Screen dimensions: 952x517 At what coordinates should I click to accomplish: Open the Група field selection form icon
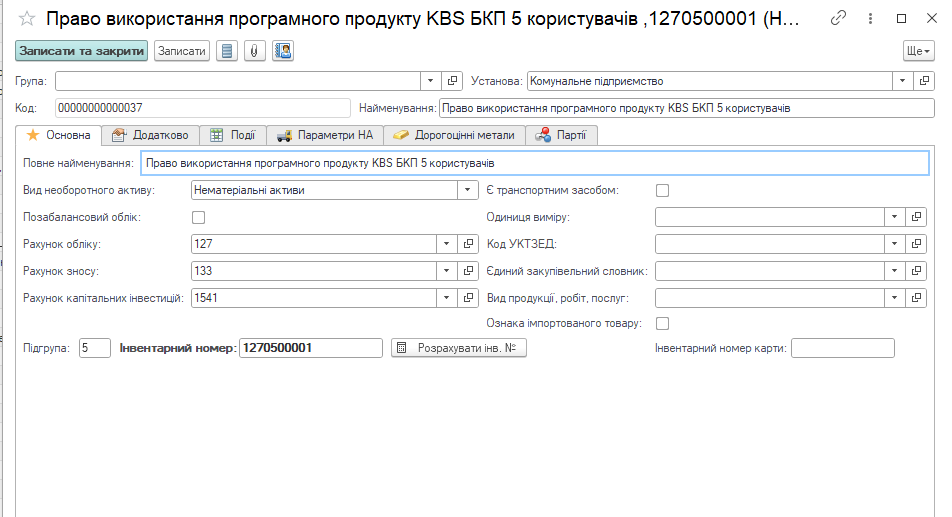452,81
